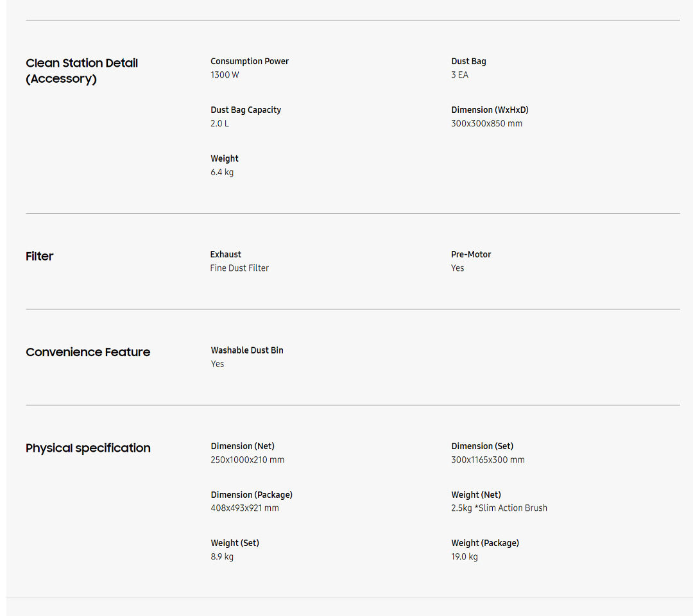
Task: Click the Convenience Feature heading
Action: (x=88, y=352)
